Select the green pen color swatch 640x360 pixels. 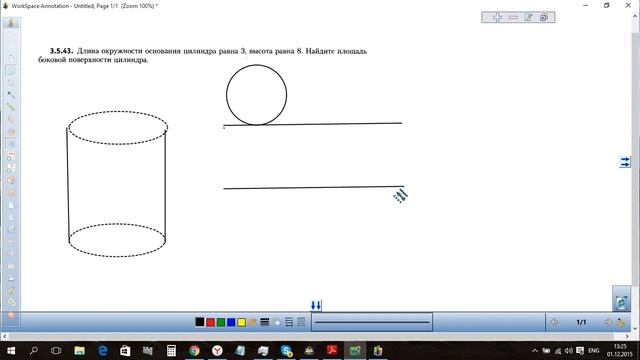pos(221,322)
